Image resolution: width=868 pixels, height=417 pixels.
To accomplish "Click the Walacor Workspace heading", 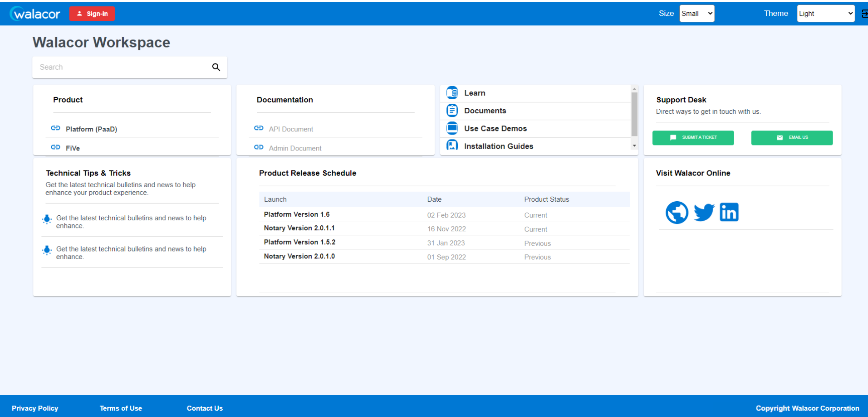I will (x=101, y=42).
